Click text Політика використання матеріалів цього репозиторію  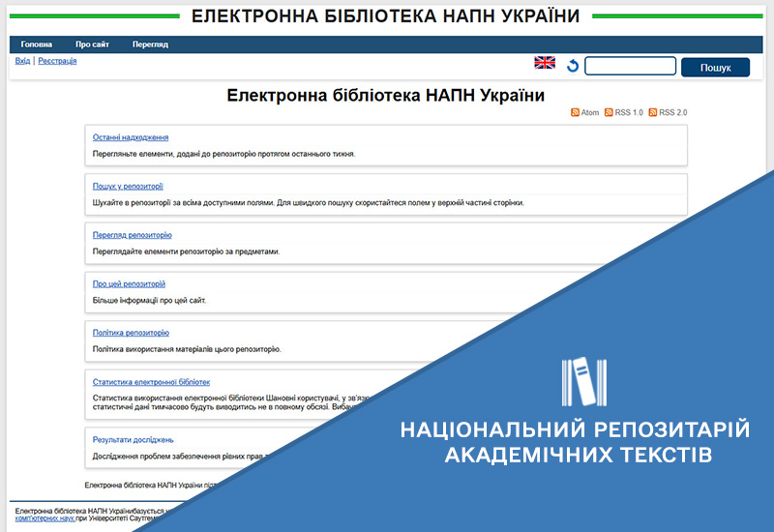(187, 349)
